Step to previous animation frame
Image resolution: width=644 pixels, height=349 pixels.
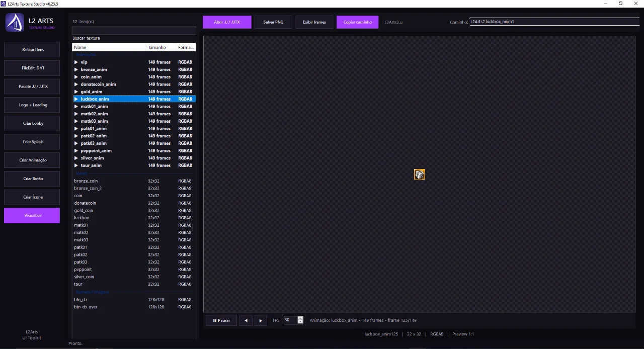tap(246, 320)
